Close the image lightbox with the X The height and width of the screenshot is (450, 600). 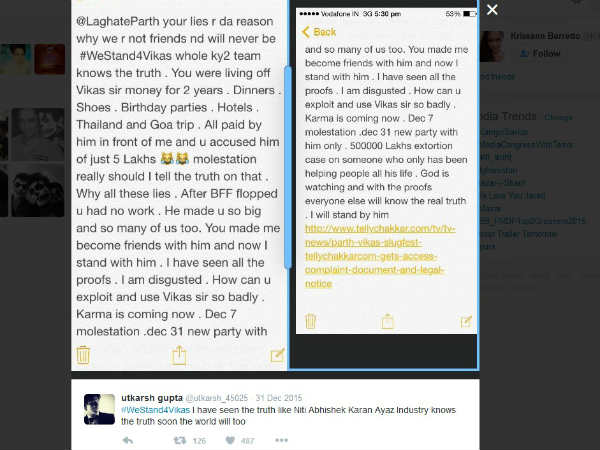click(x=492, y=10)
